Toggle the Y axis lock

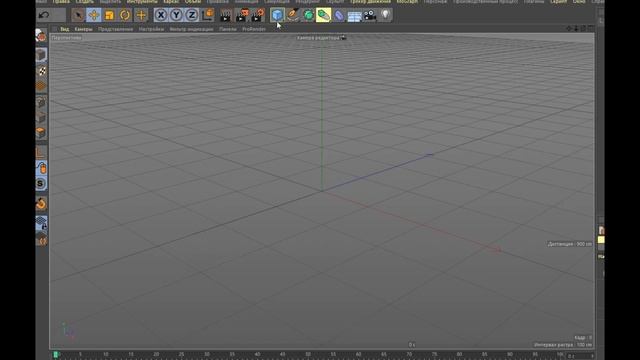[x=176, y=16]
